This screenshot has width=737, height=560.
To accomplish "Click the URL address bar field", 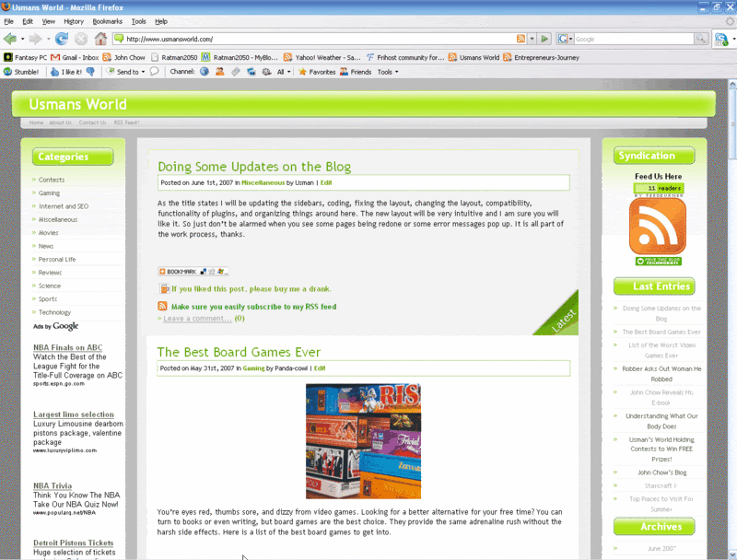I will (313, 39).
